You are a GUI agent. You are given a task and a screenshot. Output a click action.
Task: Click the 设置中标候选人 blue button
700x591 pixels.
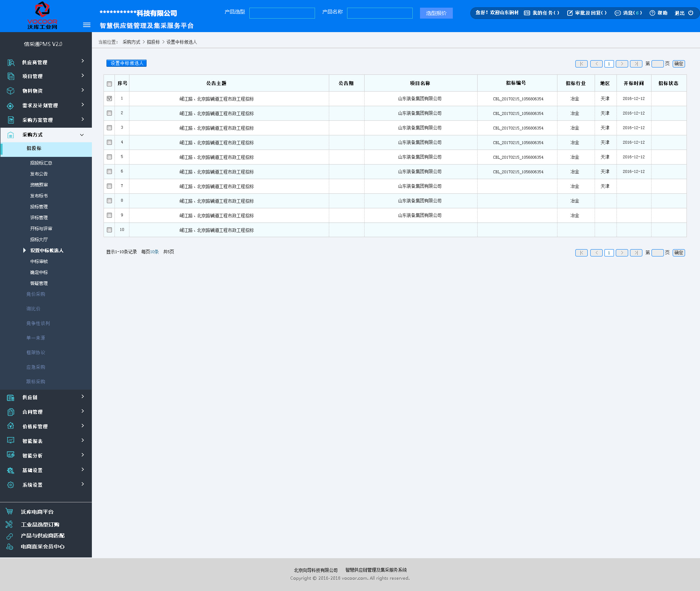[127, 63]
